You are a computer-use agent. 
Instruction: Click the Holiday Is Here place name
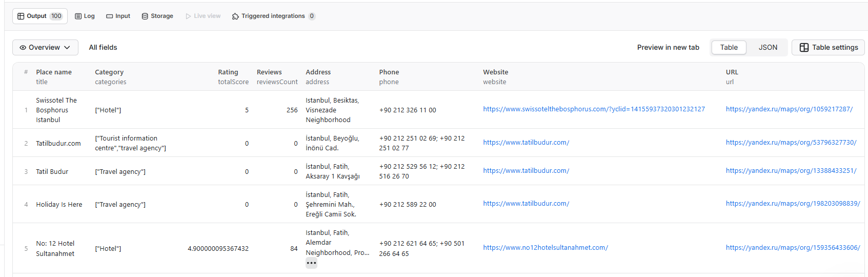tap(59, 205)
